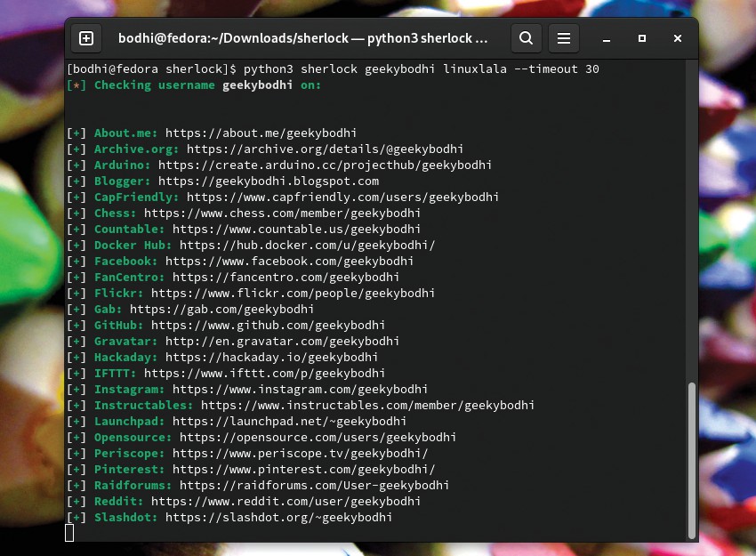Click the 'Periscope:' site label
The image size is (756, 556).
tap(129, 454)
